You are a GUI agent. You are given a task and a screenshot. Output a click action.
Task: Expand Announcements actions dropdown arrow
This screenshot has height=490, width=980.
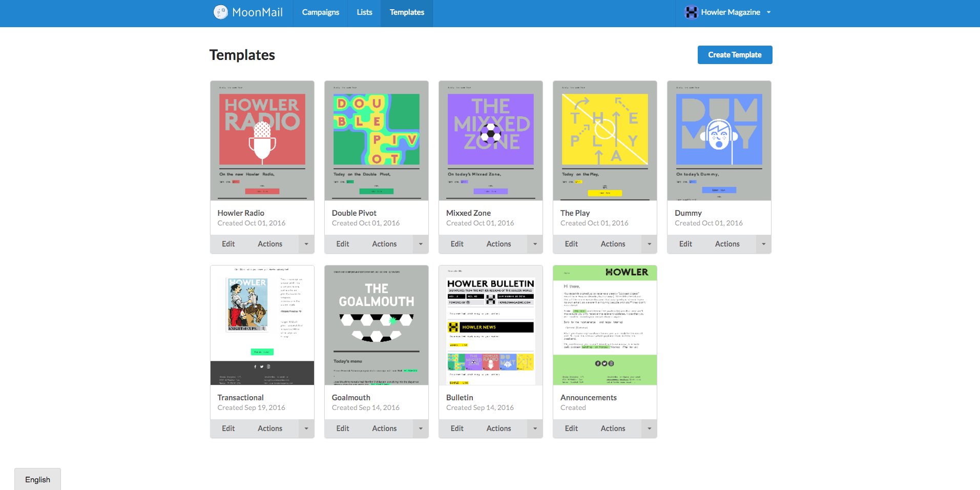pos(649,428)
